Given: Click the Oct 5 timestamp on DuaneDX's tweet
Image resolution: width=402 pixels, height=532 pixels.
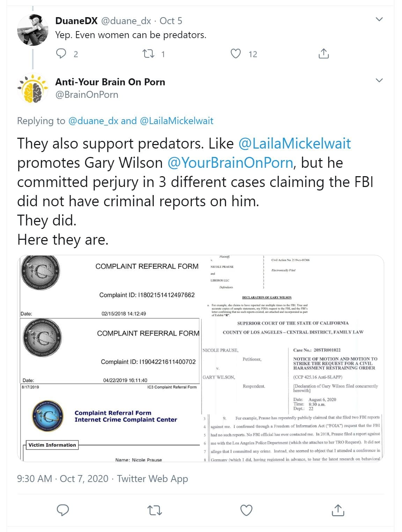Looking at the screenshot, I should tap(171, 21).
